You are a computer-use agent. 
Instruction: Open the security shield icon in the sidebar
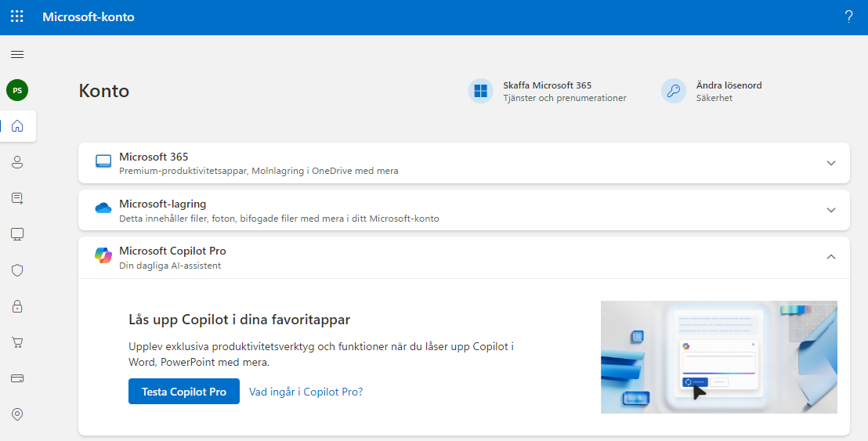[x=17, y=270]
